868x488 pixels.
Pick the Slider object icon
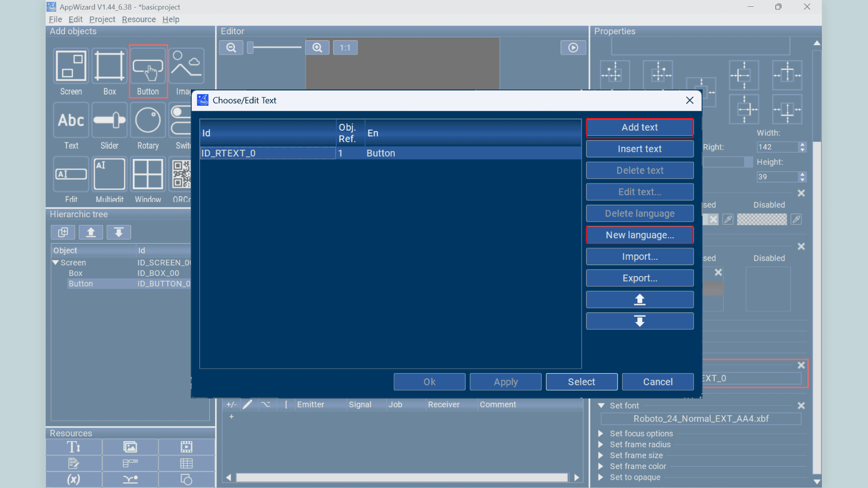[109, 120]
